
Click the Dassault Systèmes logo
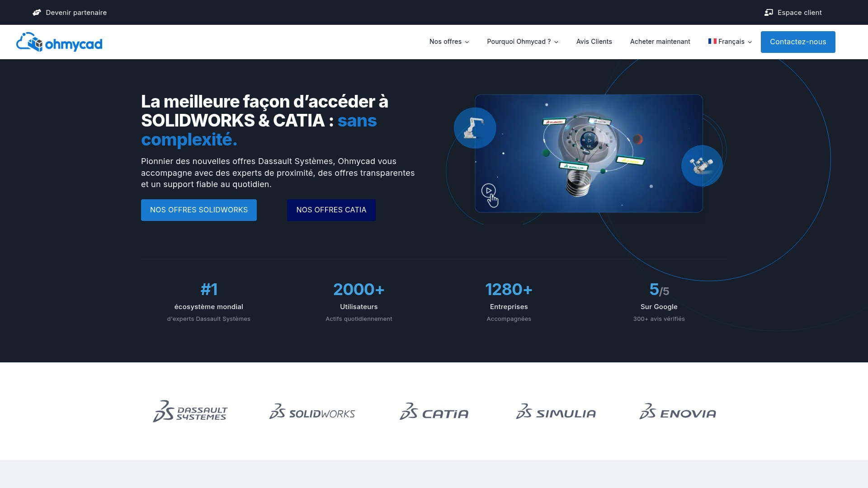tap(190, 412)
